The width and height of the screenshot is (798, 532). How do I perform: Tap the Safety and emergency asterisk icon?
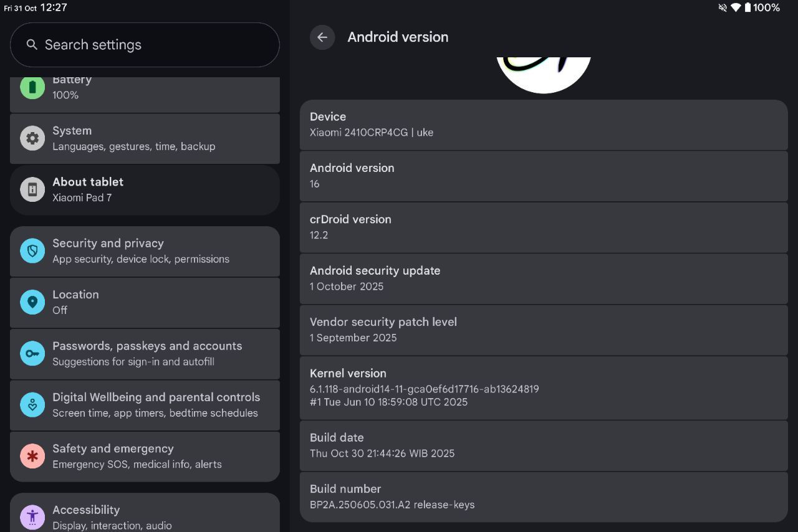point(32,456)
